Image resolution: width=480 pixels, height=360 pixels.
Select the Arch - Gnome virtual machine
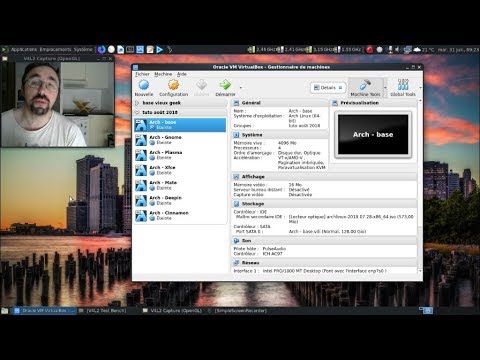pyautogui.click(x=180, y=140)
